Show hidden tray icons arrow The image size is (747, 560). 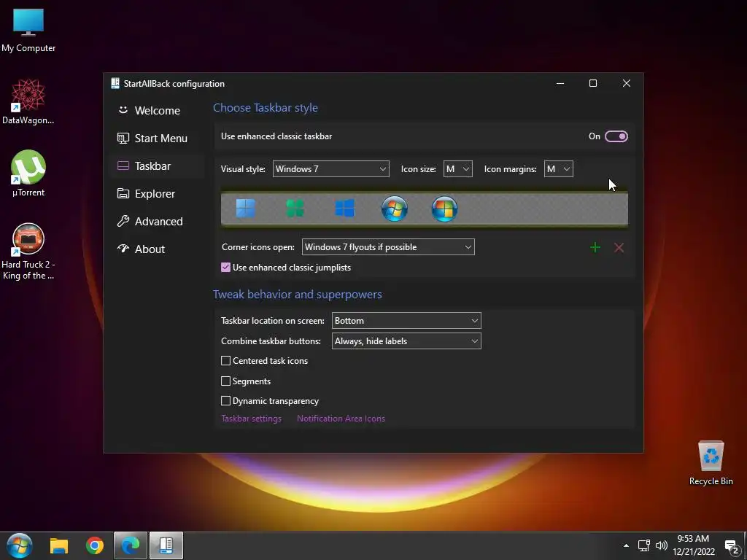626,545
